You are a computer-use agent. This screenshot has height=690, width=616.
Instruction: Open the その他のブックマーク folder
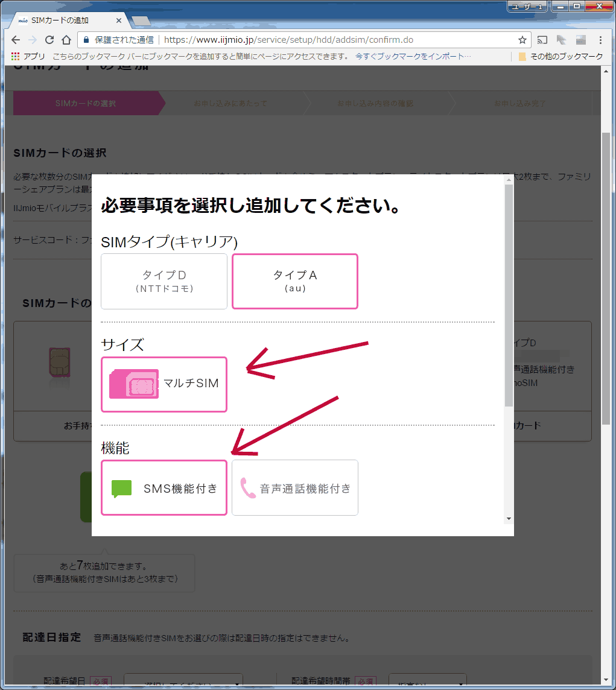point(560,56)
